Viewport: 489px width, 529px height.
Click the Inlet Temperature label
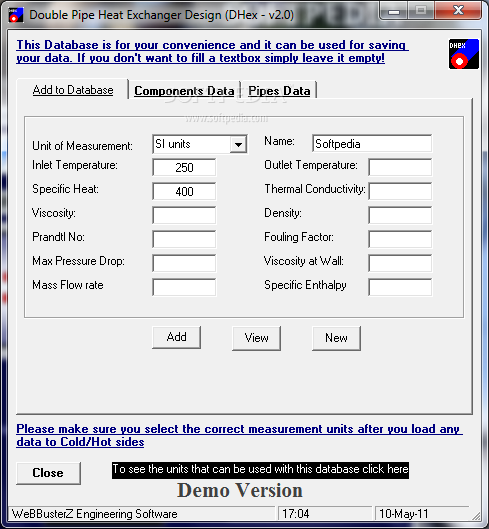[x=75, y=165]
